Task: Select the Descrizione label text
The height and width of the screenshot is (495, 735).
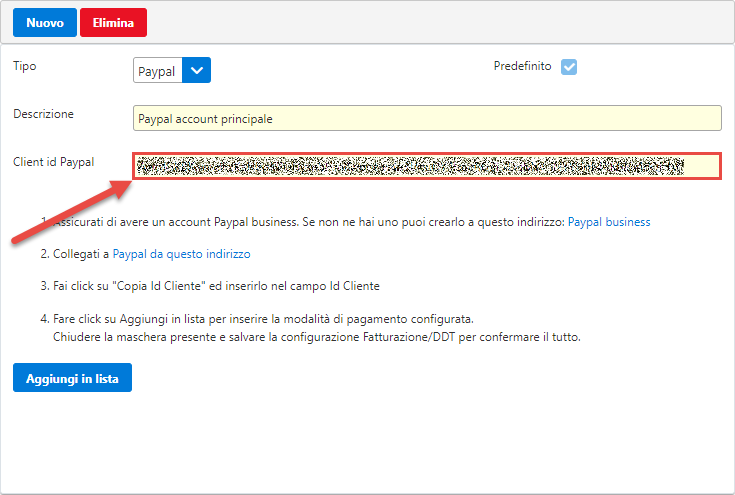Action: tap(43, 114)
